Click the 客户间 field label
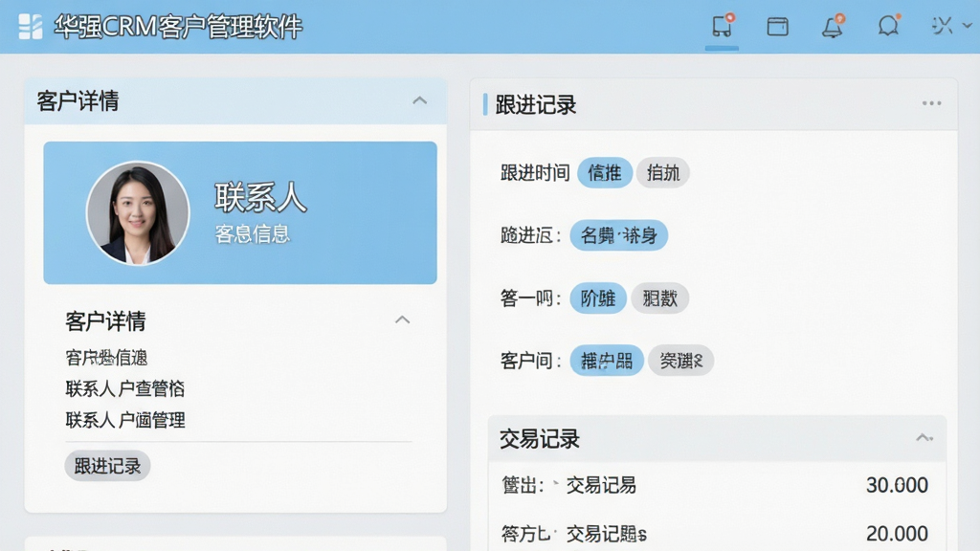The width and height of the screenshot is (980, 551). pyautogui.click(x=530, y=361)
